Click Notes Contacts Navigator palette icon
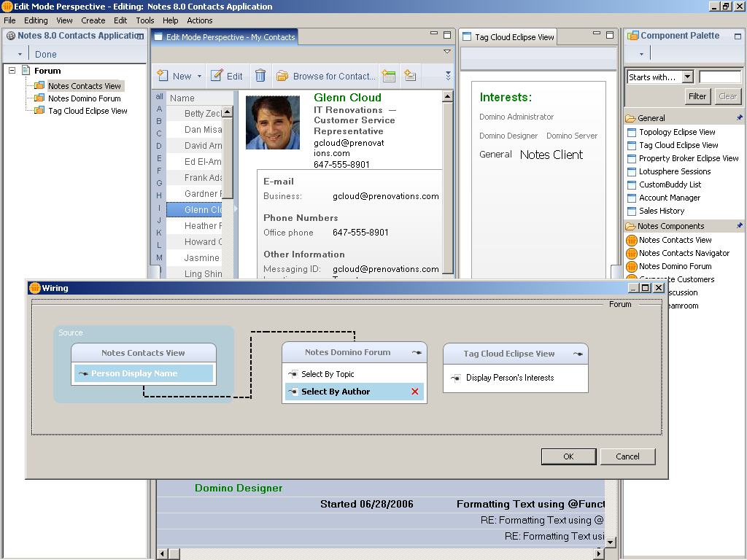The height and width of the screenshot is (560, 747). pos(632,253)
